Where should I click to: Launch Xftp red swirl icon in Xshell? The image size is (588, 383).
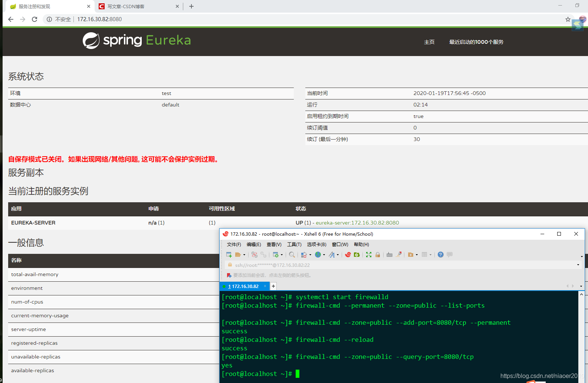point(348,255)
